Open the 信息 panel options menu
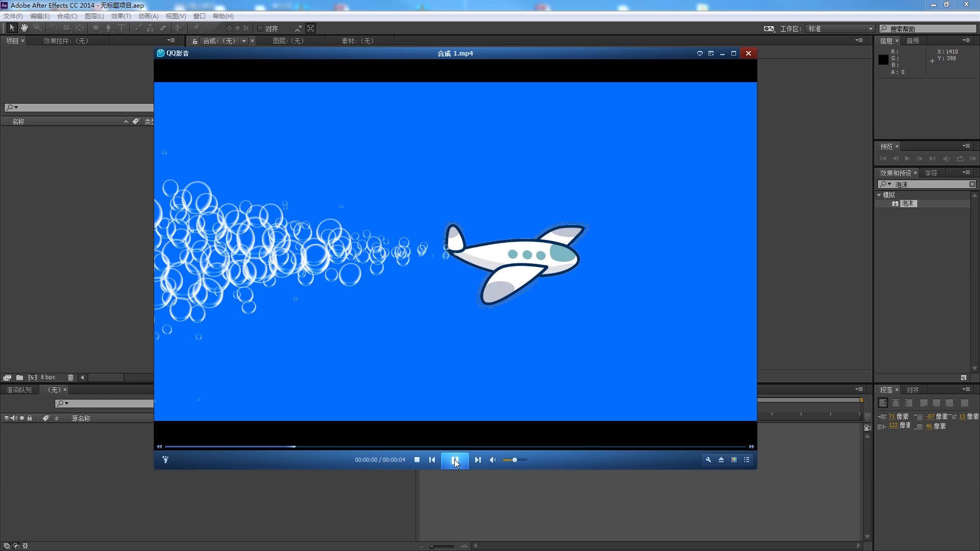This screenshot has height=551, width=980. [966, 40]
